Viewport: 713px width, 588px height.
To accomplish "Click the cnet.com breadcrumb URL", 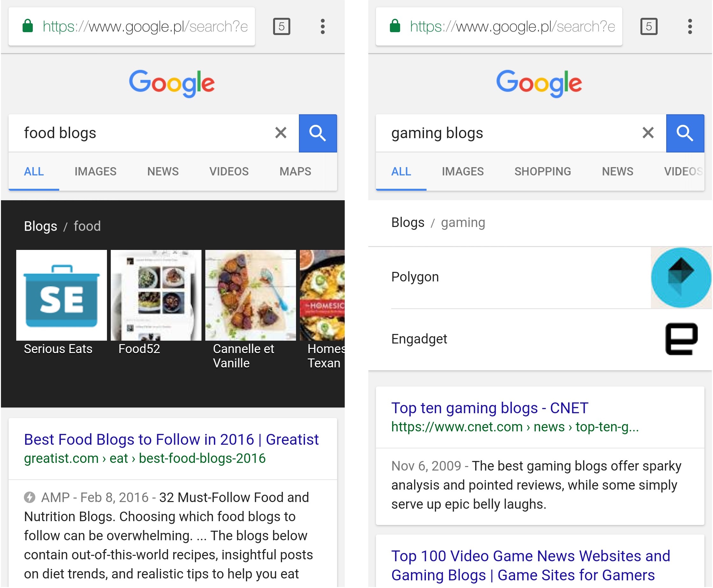I will click(515, 427).
